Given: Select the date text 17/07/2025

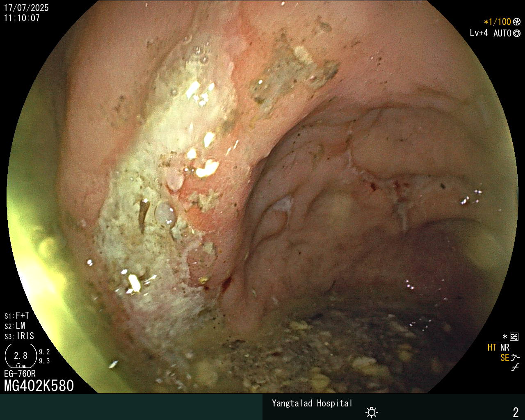Looking at the screenshot, I should tap(26, 8).
